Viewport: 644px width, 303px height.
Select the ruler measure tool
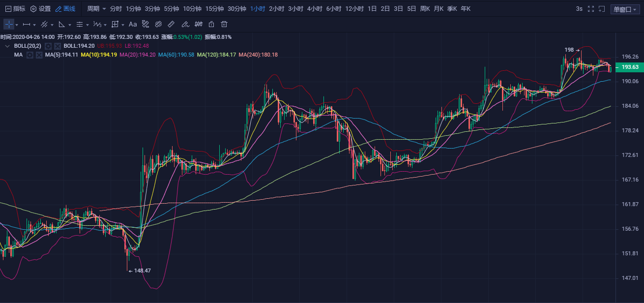(x=171, y=24)
